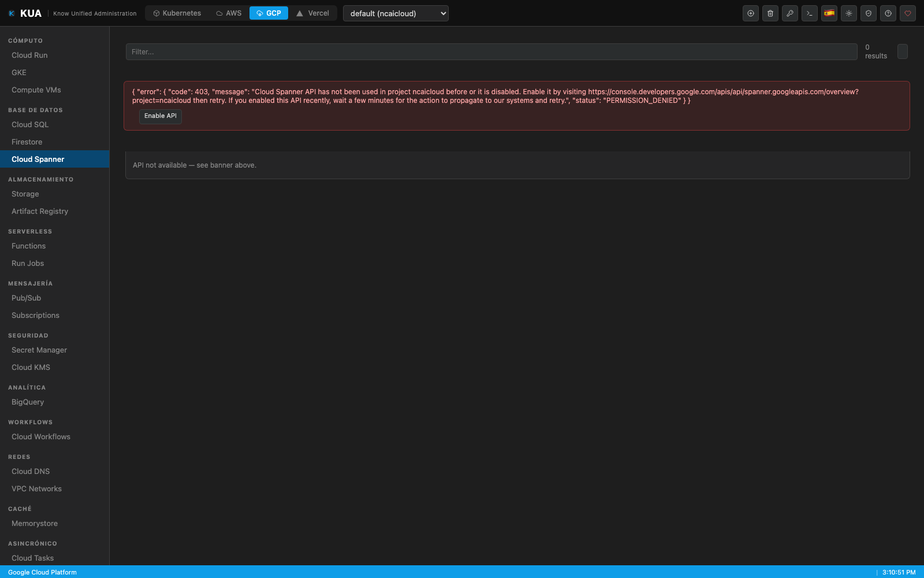This screenshot has height=578, width=924.
Task: Click the Spanish flag language icon
Action: [829, 13]
